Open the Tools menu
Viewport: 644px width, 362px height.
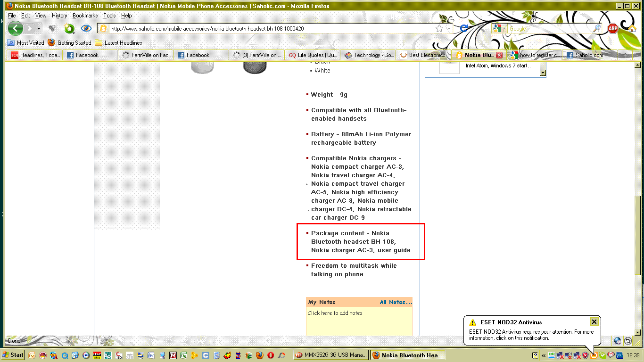click(x=109, y=16)
